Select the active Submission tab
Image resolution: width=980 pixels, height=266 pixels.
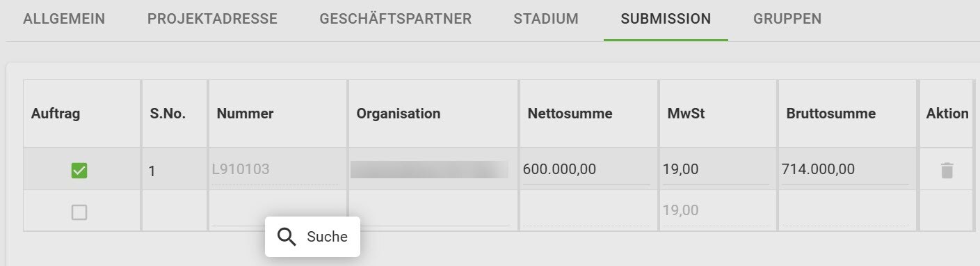pos(666,19)
